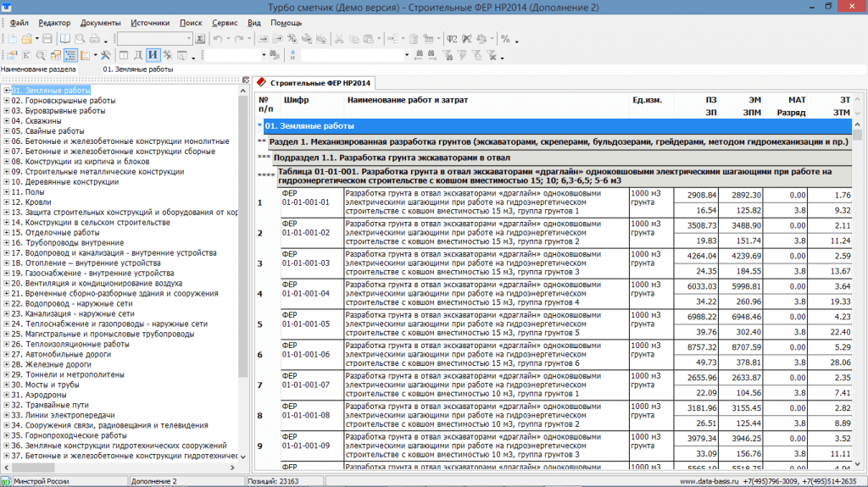Select 12. Кровли in the tree
The width and height of the screenshot is (868, 487).
(31, 202)
